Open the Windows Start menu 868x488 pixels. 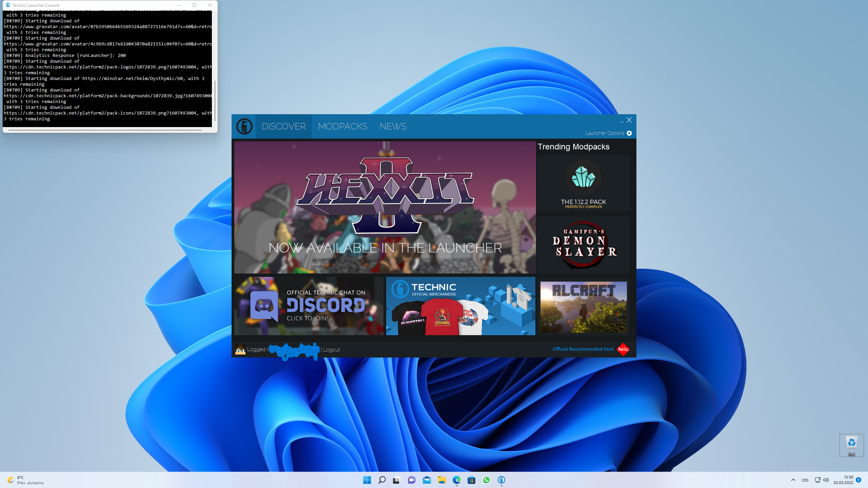point(367,480)
